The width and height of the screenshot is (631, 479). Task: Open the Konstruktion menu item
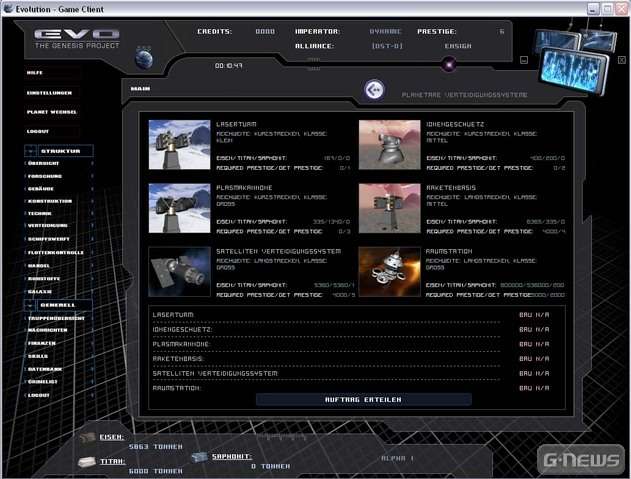click(50, 201)
